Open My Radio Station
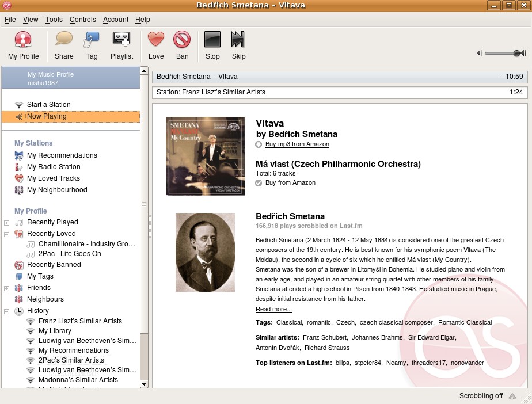532x404 pixels. pos(54,166)
